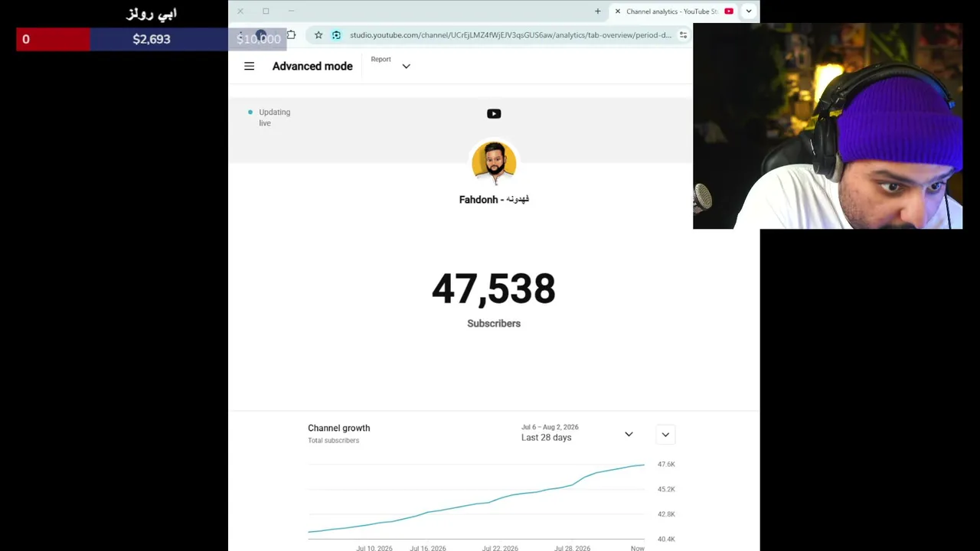Open a new browser tab with the plus icon
This screenshot has width=980, height=551.
pyautogui.click(x=598, y=11)
